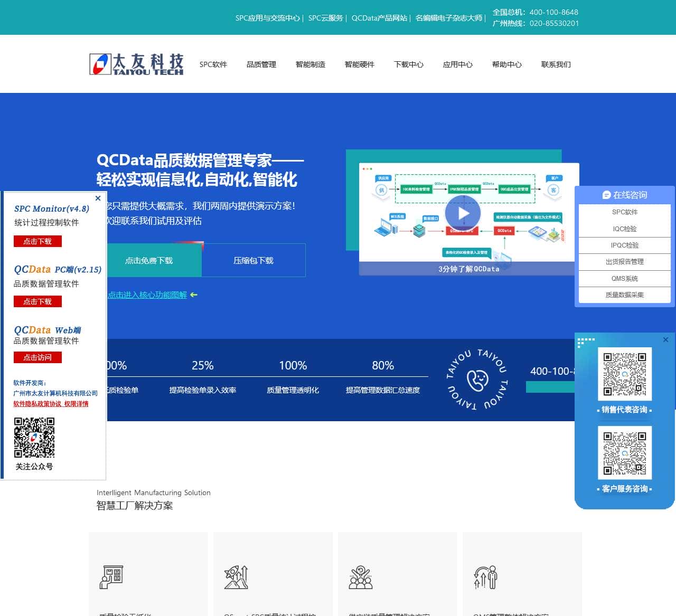Click the 智慧工厂解决方案 heading
This screenshot has width=676, height=616.
coord(135,506)
